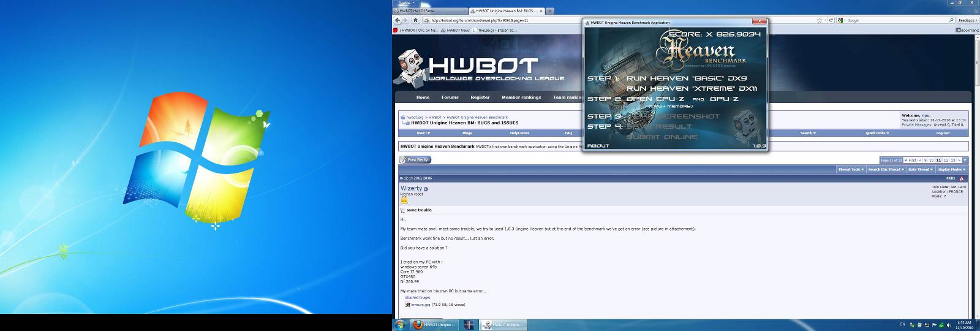Switch to the HWBOT Hall Of Fame tab

(430, 11)
